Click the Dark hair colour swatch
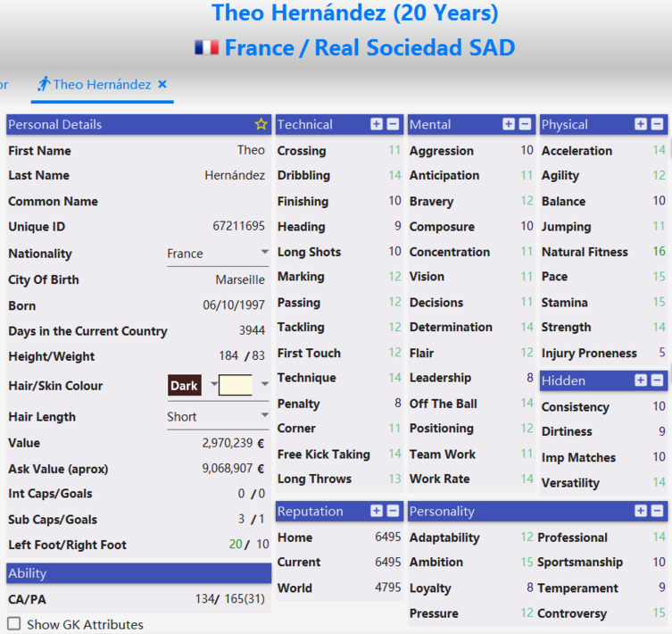 (184, 385)
